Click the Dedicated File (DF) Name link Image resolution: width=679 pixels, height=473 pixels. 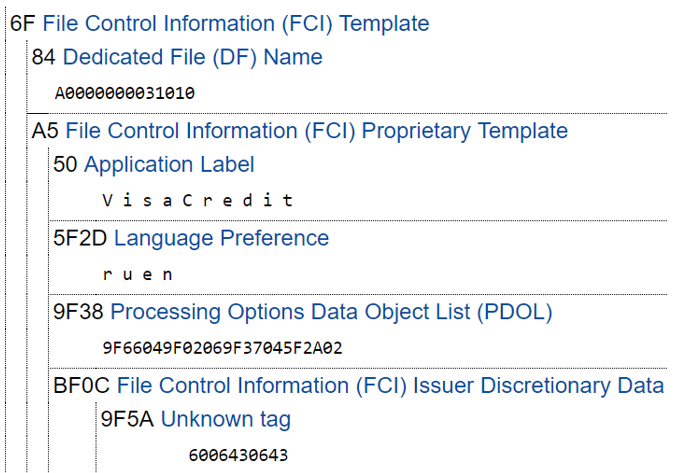tap(192, 57)
